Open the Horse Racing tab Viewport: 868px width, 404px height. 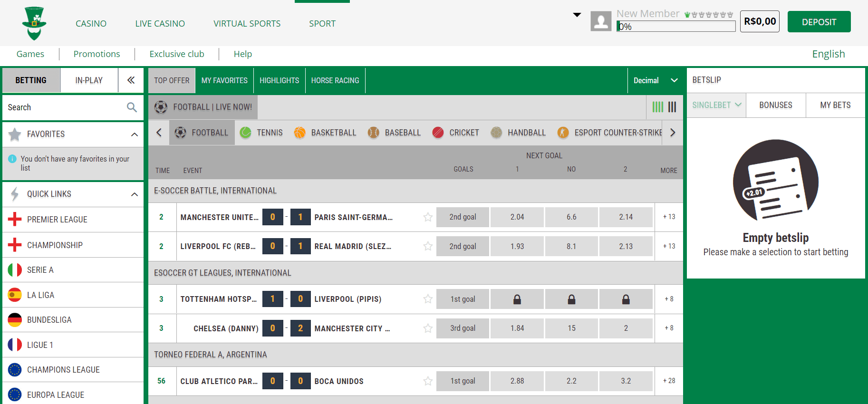335,81
